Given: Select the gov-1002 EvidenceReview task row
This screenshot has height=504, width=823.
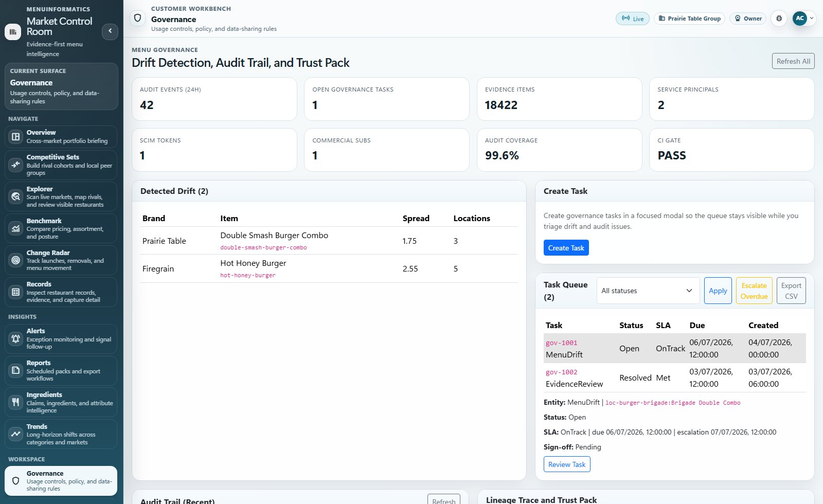Looking at the screenshot, I should 675,377.
